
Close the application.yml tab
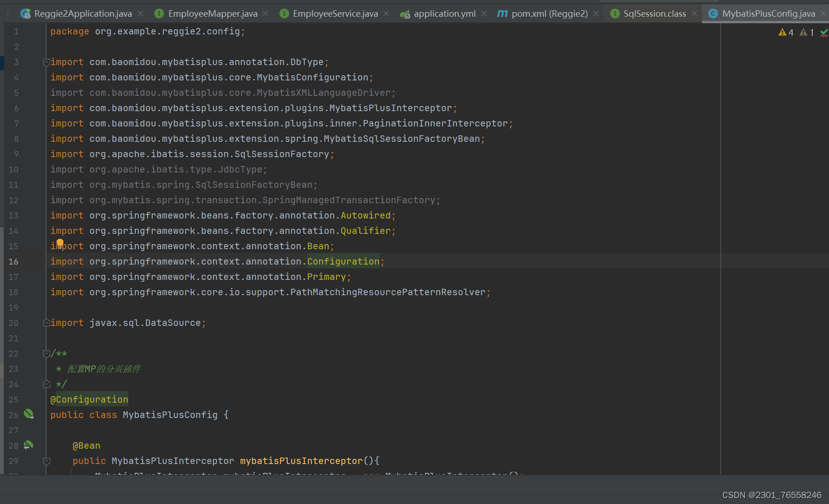484,14
